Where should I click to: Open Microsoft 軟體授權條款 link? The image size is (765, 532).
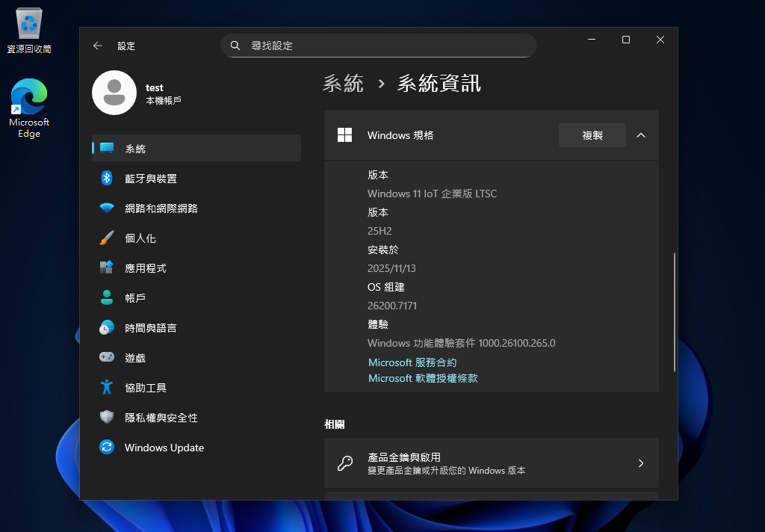[423, 378]
